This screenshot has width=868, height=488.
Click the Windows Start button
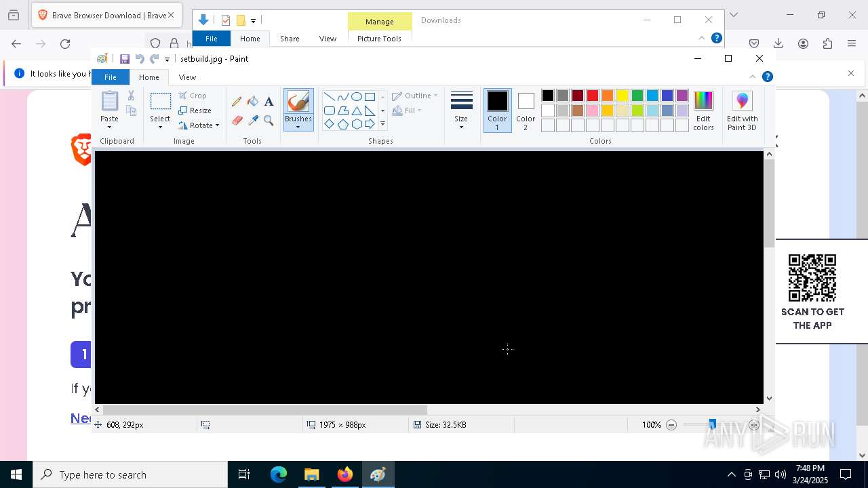(x=16, y=474)
